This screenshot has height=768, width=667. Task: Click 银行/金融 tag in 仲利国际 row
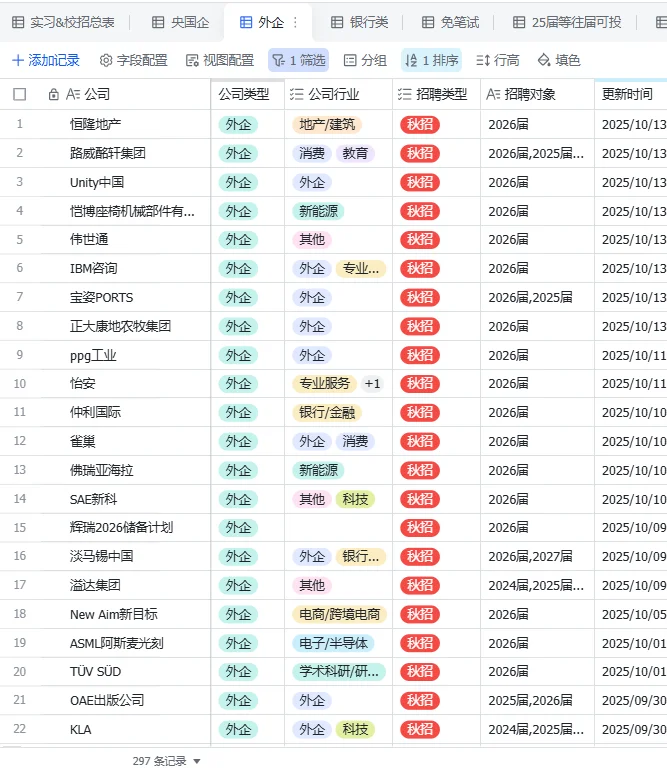point(327,412)
